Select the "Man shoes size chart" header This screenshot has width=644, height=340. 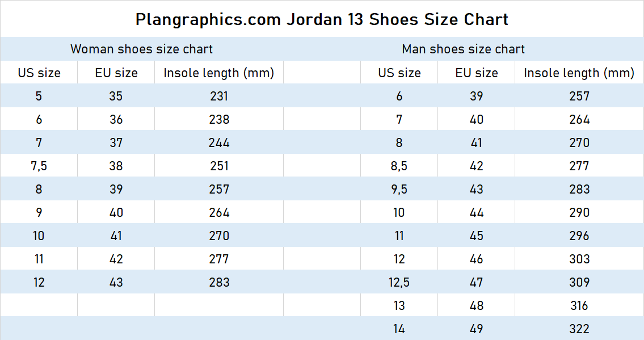(463, 49)
